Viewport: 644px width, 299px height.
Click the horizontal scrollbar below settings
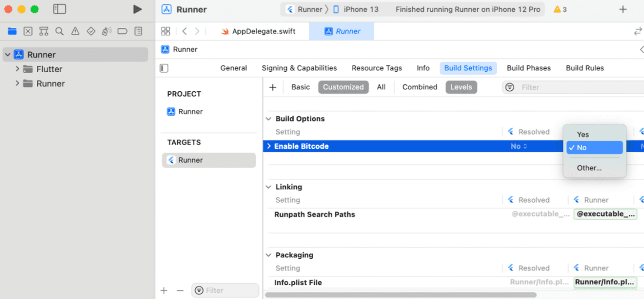coord(401,295)
